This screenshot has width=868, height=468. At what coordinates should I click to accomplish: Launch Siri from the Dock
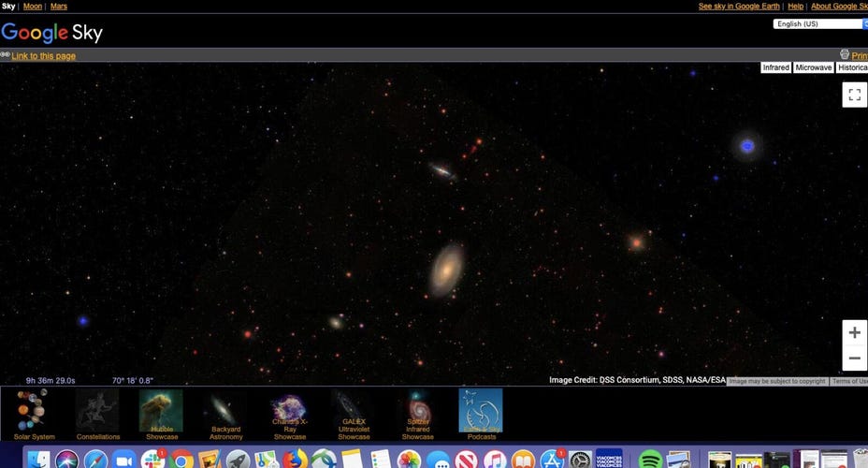pos(67,460)
